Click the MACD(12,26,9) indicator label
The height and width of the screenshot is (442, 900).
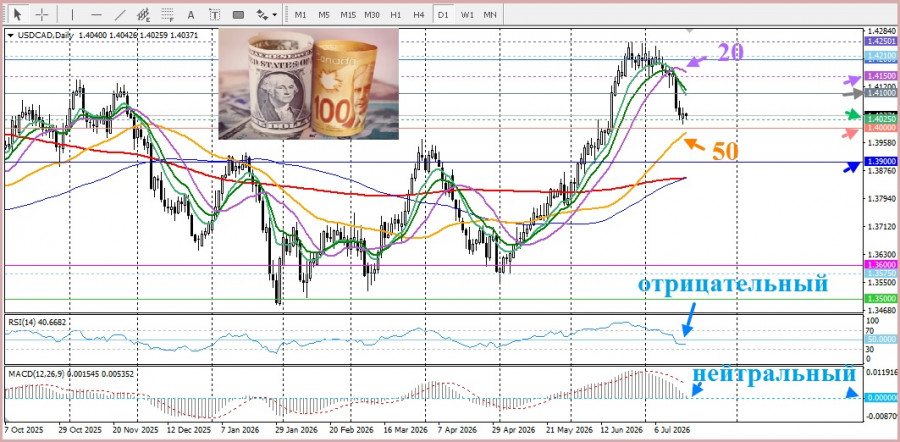(x=71, y=374)
